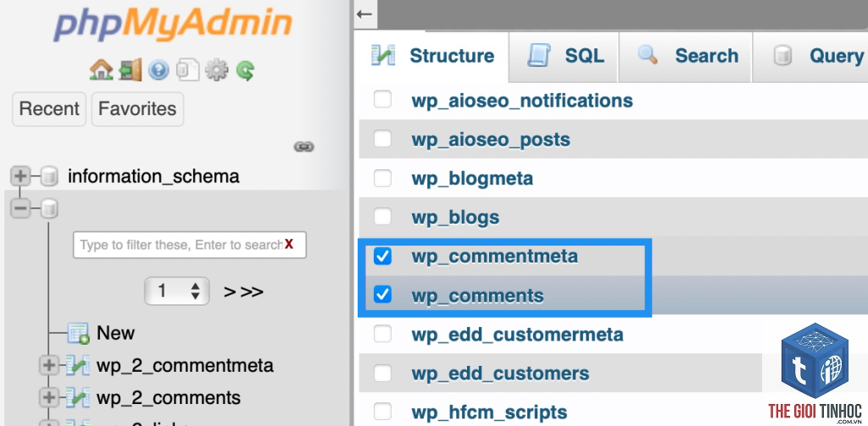The width and height of the screenshot is (868, 426).
Task: Click wp_2_comments table structure icon
Action: 77,398
